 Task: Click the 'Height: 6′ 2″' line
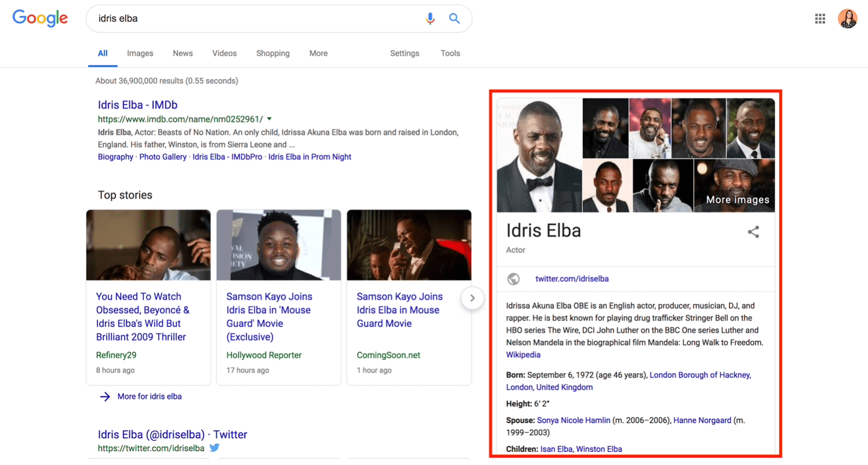(527, 404)
